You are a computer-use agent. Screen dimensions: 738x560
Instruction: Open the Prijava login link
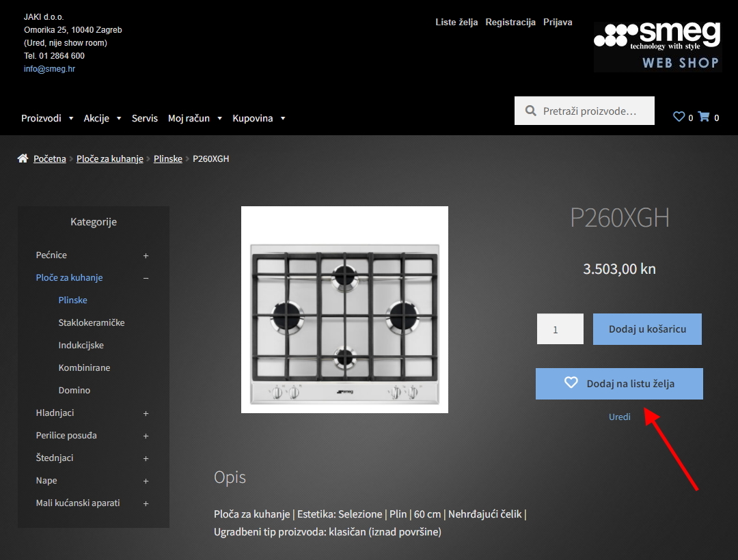click(x=558, y=22)
